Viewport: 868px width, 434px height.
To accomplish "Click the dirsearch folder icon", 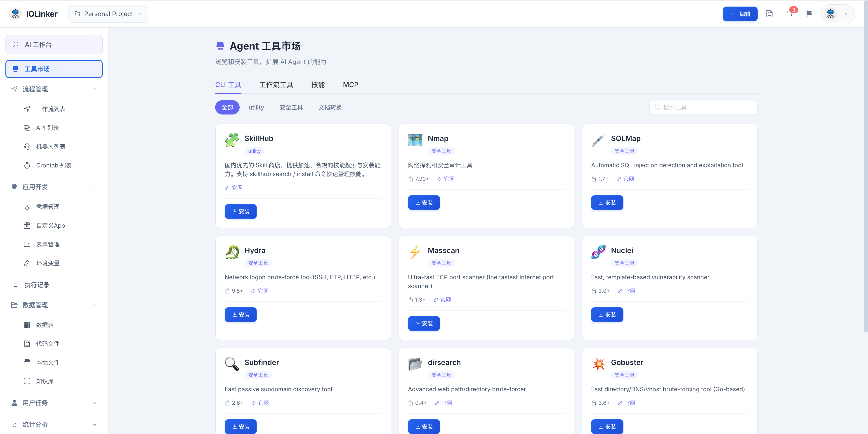I will (x=415, y=364).
